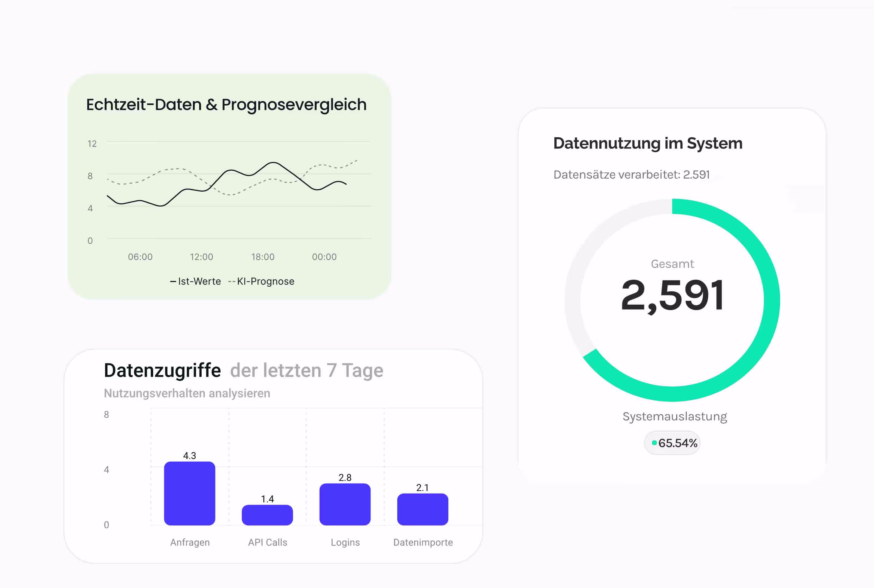
Task: Click the Datensätze verarbeitet: 2.591 text
Action: [631, 175]
